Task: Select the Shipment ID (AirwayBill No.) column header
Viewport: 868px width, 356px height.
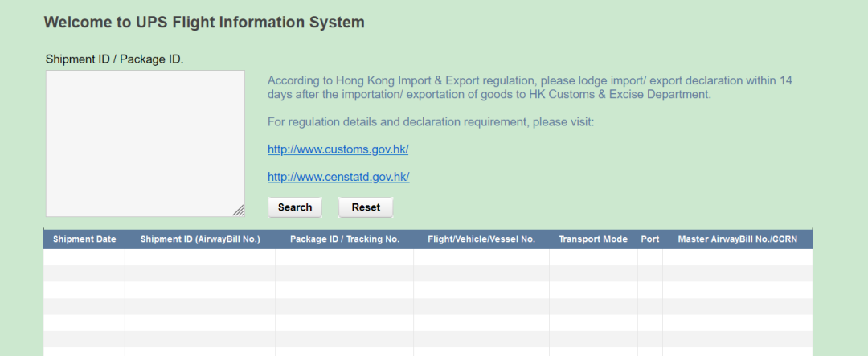Action: pos(200,239)
